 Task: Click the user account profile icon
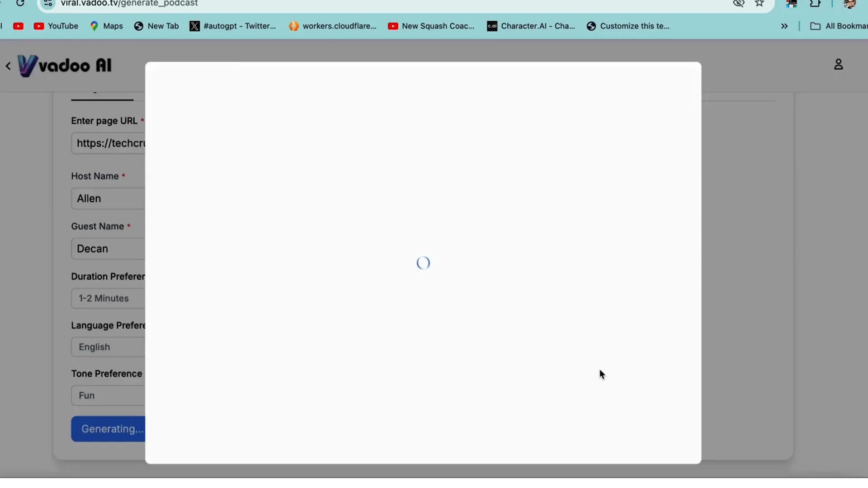839,64
